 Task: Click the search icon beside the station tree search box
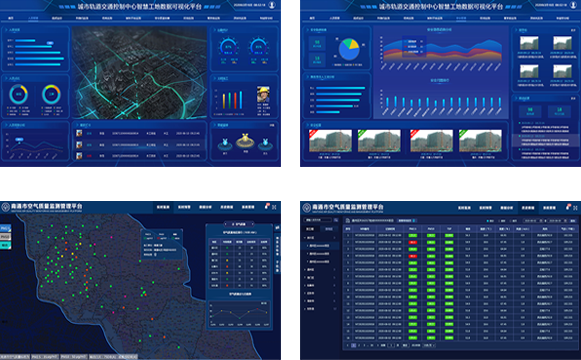[x=336, y=220]
